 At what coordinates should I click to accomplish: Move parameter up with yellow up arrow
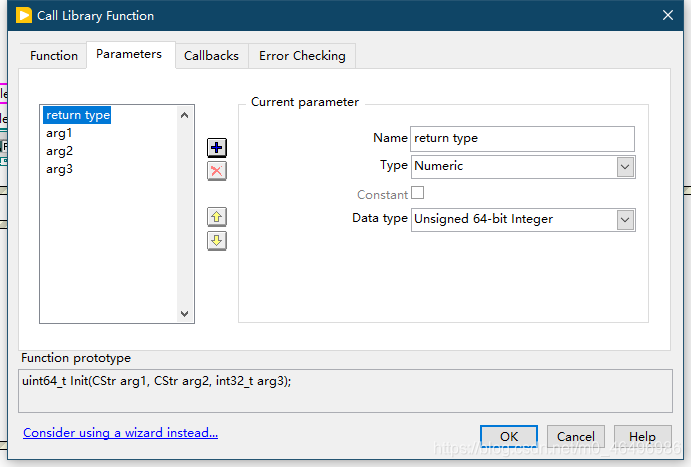click(216, 217)
